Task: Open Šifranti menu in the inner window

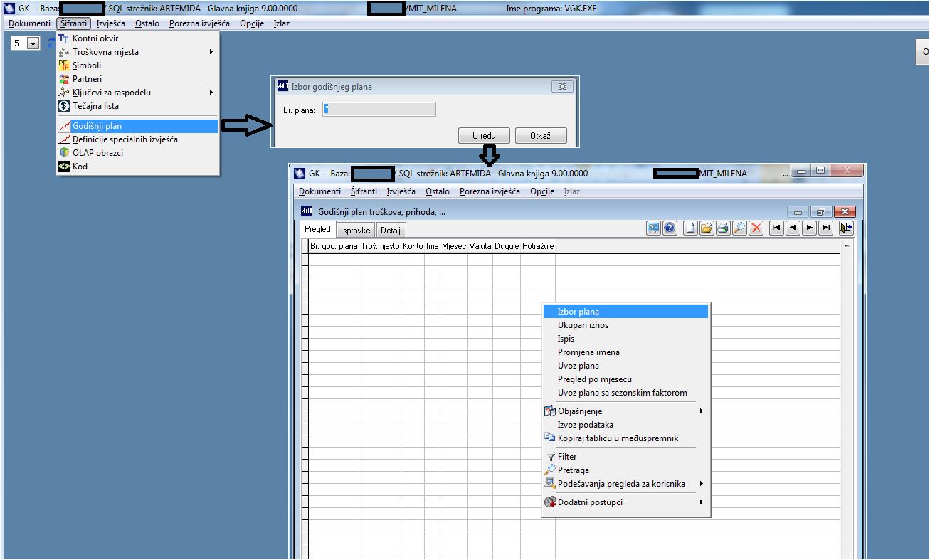Action: tap(364, 191)
